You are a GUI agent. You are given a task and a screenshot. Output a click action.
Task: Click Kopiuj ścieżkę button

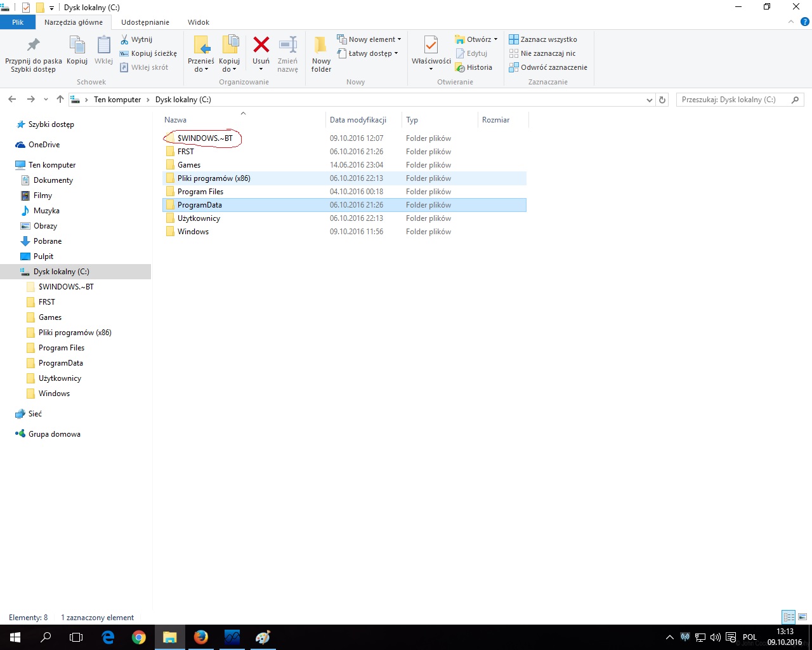point(148,53)
